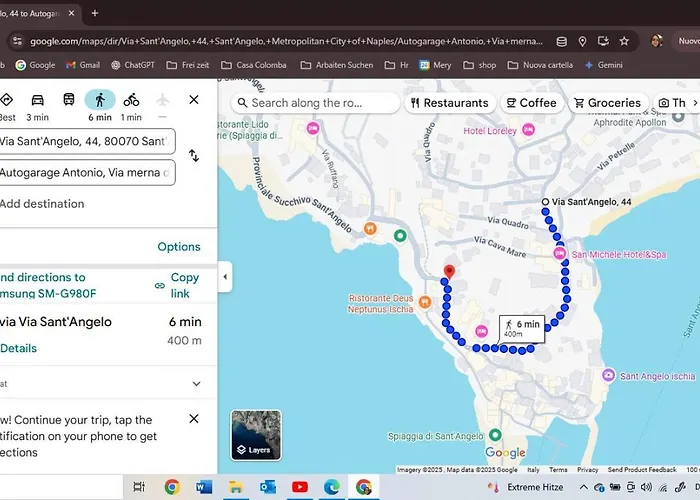The width and height of the screenshot is (700, 500).
Task: Bookmark this page with star icon
Action: point(624,41)
